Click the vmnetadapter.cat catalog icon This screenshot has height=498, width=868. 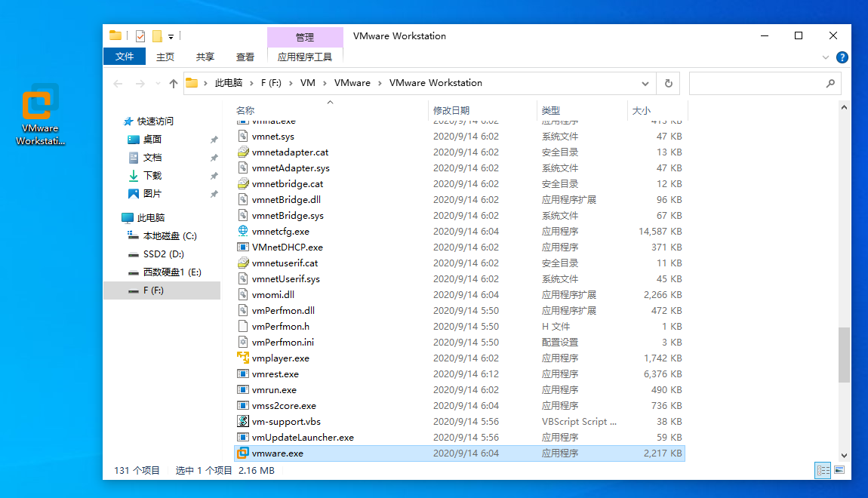[x=242, y=152]
